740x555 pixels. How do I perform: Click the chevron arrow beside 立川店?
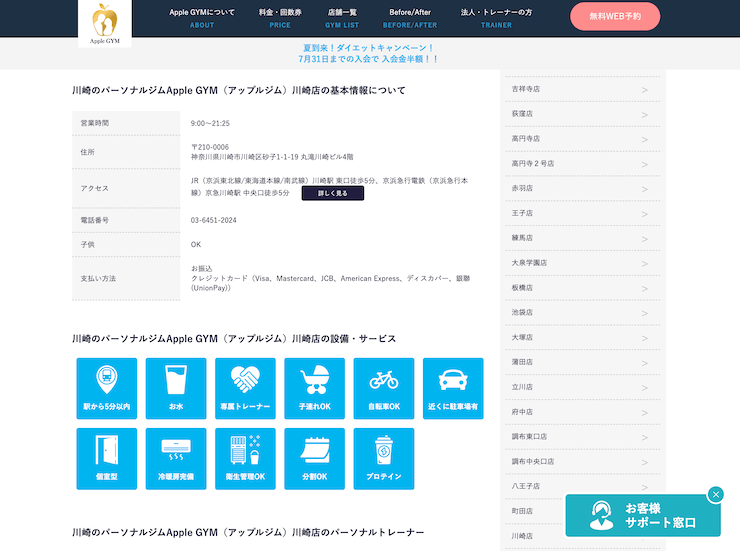(x=645, y=388)
